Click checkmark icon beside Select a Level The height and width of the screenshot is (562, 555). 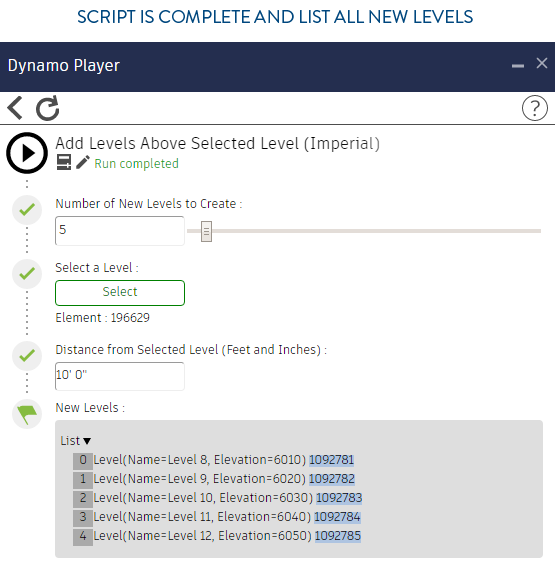(x=27, y=274)
